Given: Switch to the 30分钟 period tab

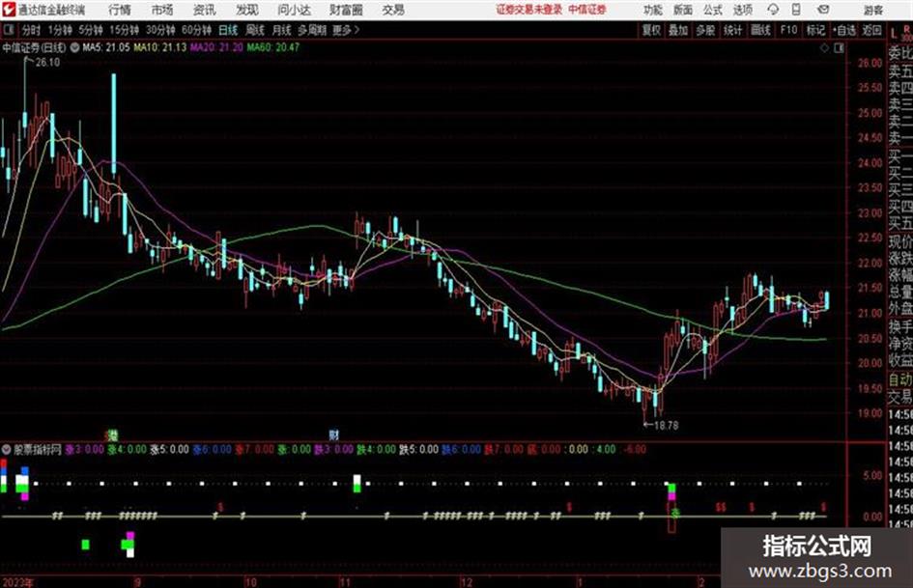Looking at the screenshot, I should pos(160,30).
